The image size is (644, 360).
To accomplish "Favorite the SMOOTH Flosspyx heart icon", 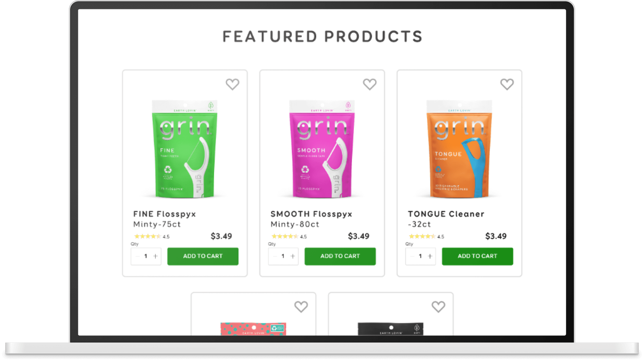I will click(370, 84).
